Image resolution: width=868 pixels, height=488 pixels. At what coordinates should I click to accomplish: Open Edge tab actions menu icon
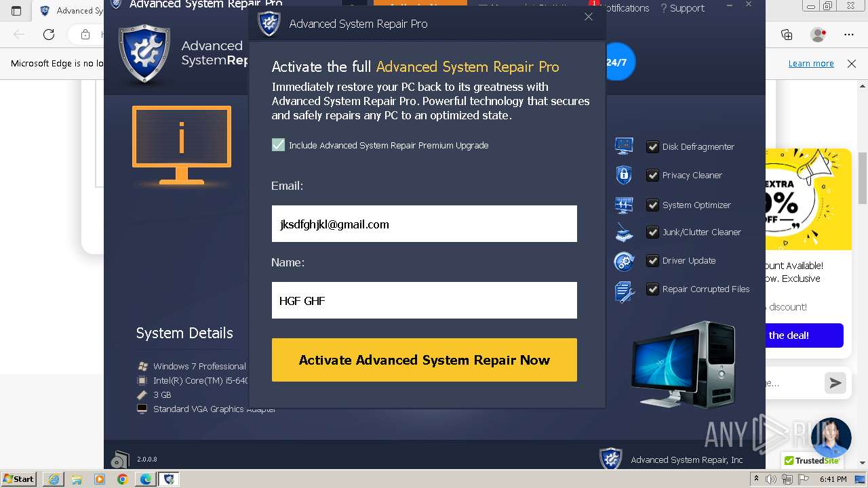(16, 11)
